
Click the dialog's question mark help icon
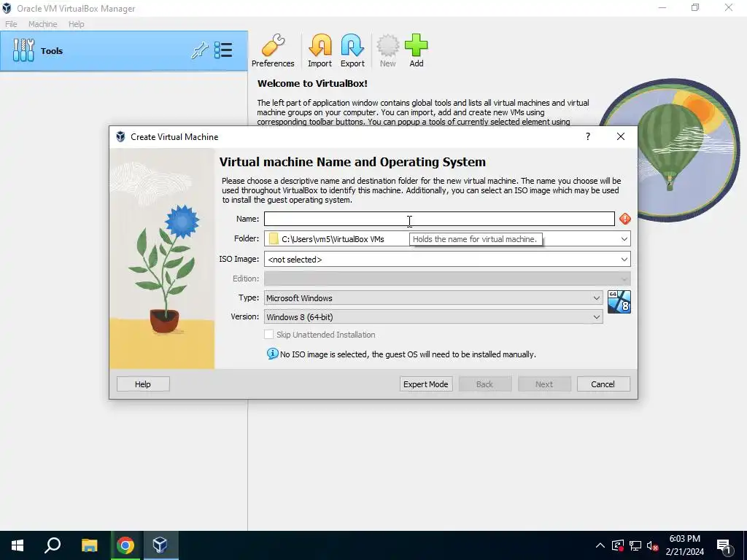point(588,136)
